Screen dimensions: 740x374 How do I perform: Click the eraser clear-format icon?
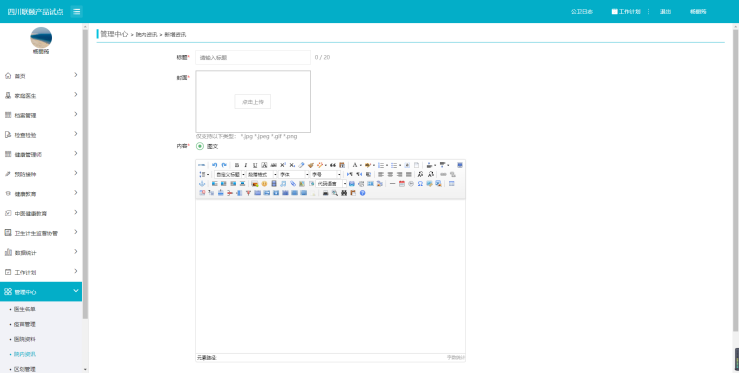point(301,165)
